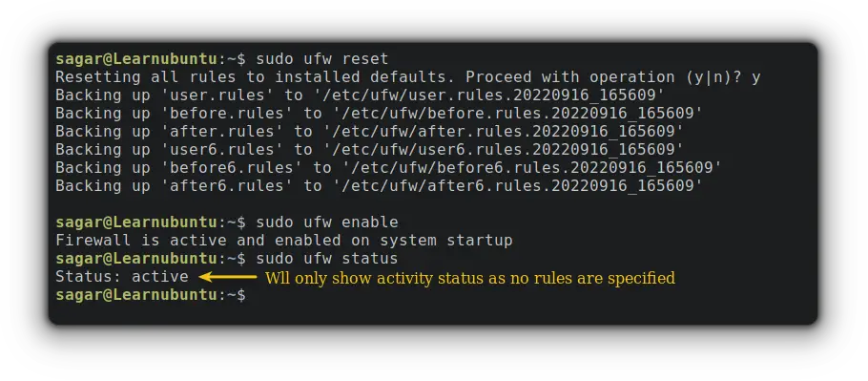Click the 'Status: active' output line

122,277
